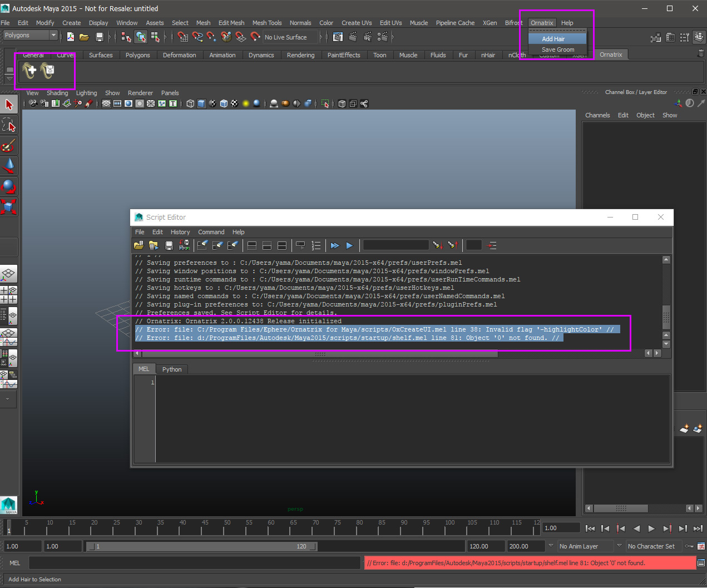Viewport: 707px width, 588px height.
Task: Click Clear History icon in Script Editor
Action: pyautogui.click(x=202, y=245)
